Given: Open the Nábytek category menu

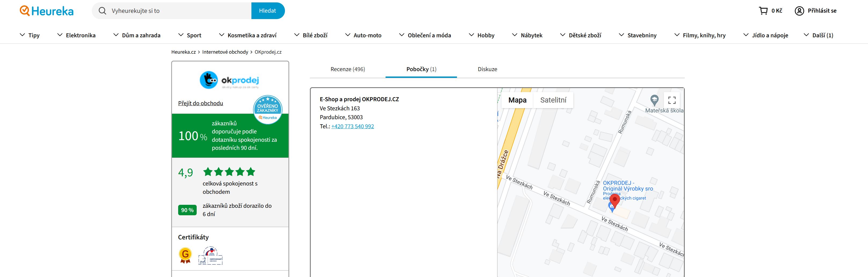Looking at the screenshot, I should tap(527, 35).
